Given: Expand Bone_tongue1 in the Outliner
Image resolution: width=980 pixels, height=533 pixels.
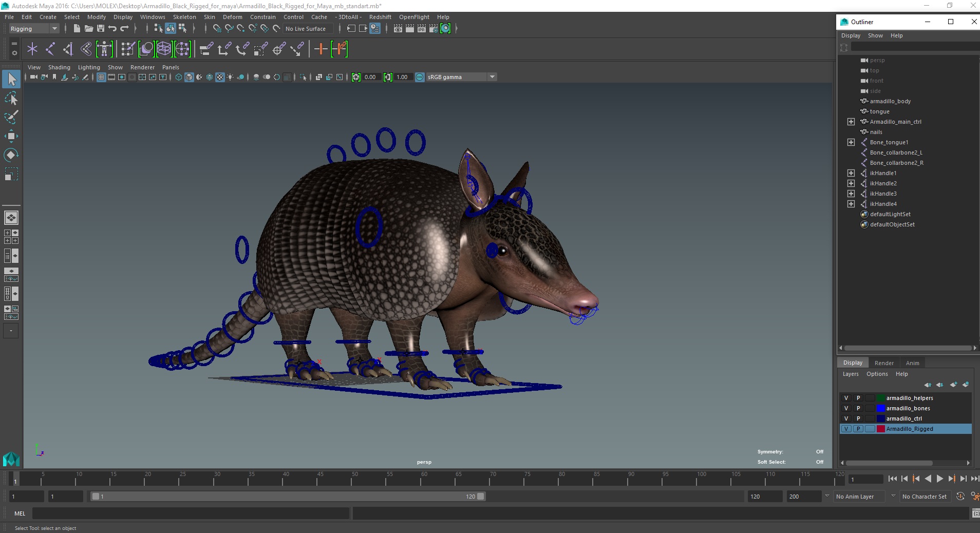Looking at the screenshot, I should pos(851,142).
